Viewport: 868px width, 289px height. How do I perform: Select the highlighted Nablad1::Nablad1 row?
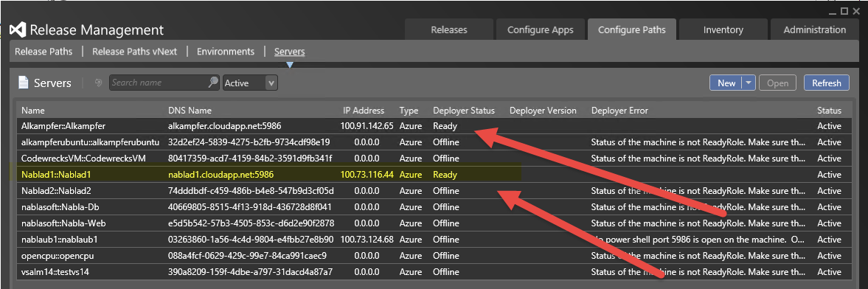click(434, 175)
